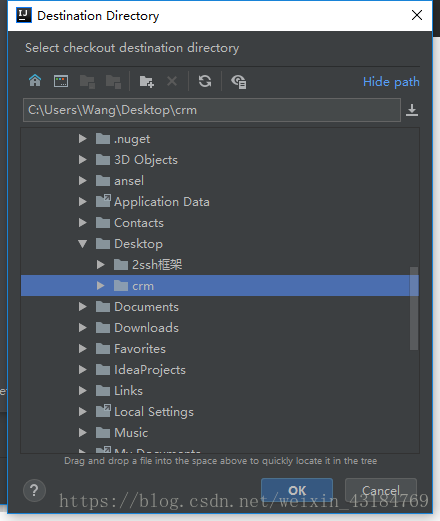
Task: Expand the 2ssh框架 folder
Action: (100, 265)
